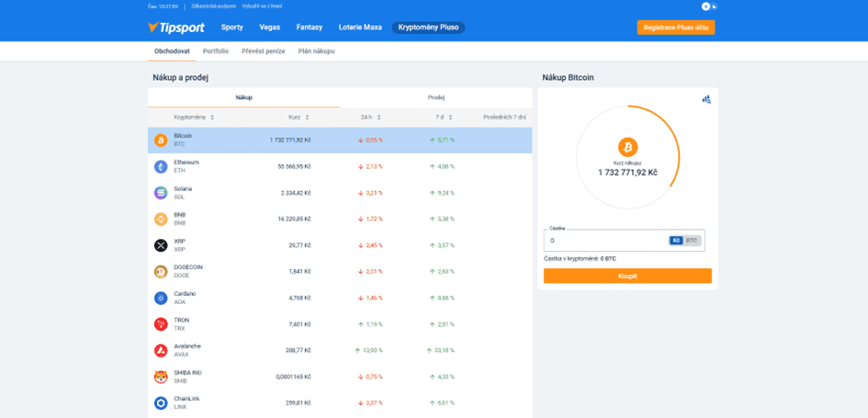Open the chart analysis icon in Nákup Bitcoin panel
Viewport: 868px width, 418px height.
click(x=706, y=99)
